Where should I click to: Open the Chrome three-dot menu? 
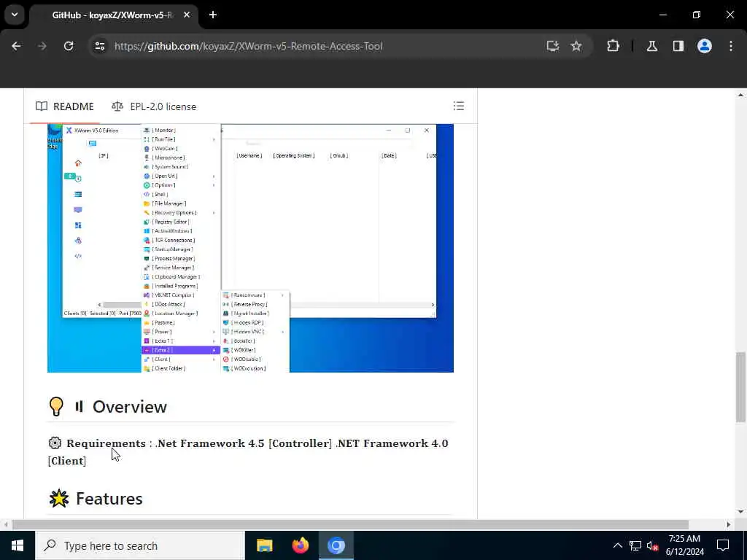[731, 46]
